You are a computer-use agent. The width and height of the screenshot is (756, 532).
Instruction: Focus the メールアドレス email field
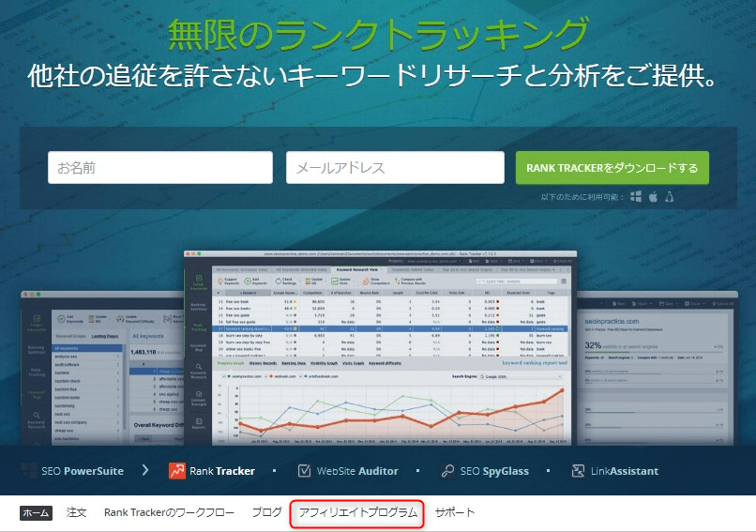(x=395, y=167)
